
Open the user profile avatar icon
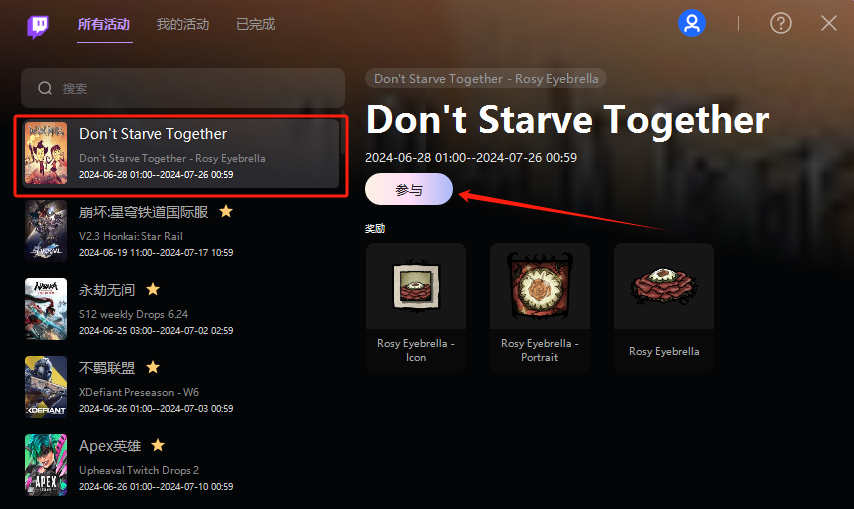coord(692,23)
